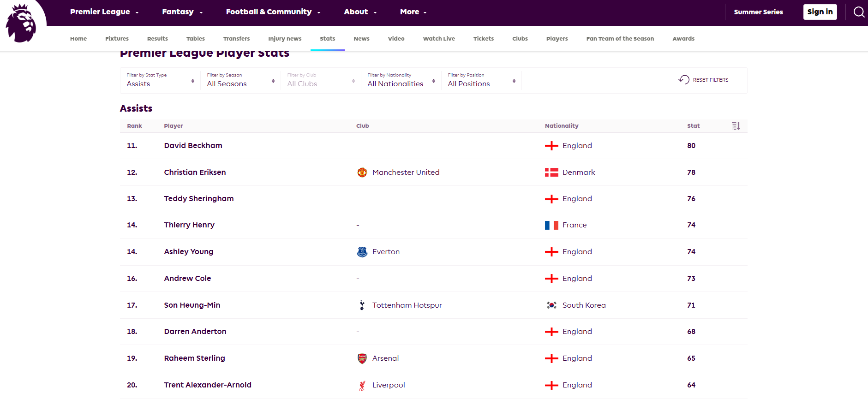Screen dimensions: 868x399
Task: Click the stat column sort icon
Action: (736, 126)
